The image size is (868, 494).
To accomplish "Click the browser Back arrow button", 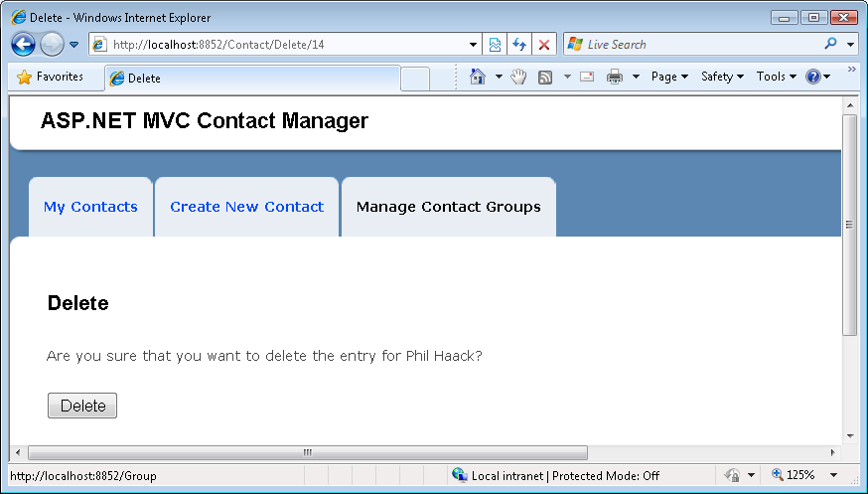I will point(23,45).
